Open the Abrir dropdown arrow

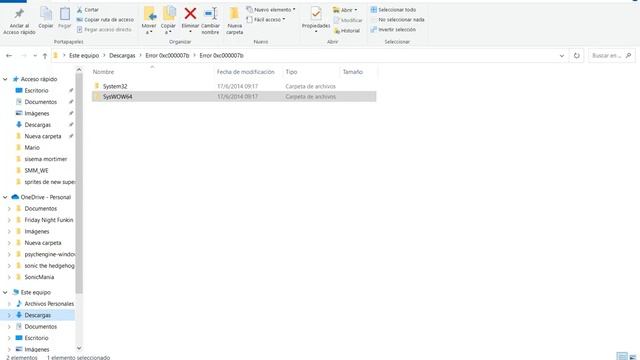coord(356,10)
